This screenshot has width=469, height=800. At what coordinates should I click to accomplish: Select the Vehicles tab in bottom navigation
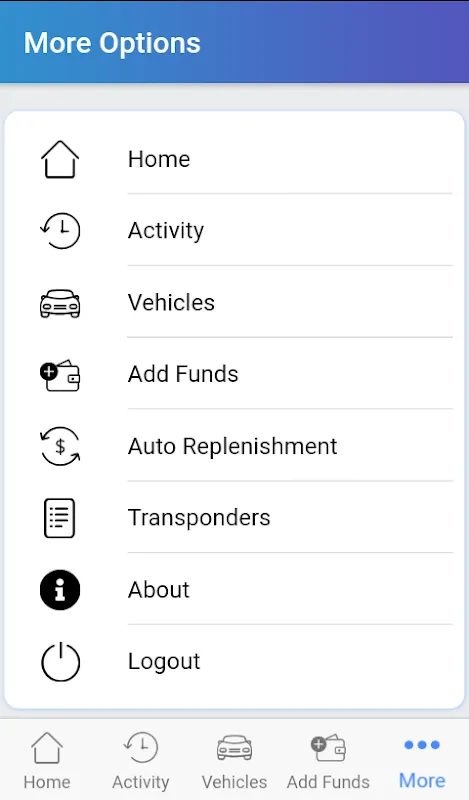point(234,760)
